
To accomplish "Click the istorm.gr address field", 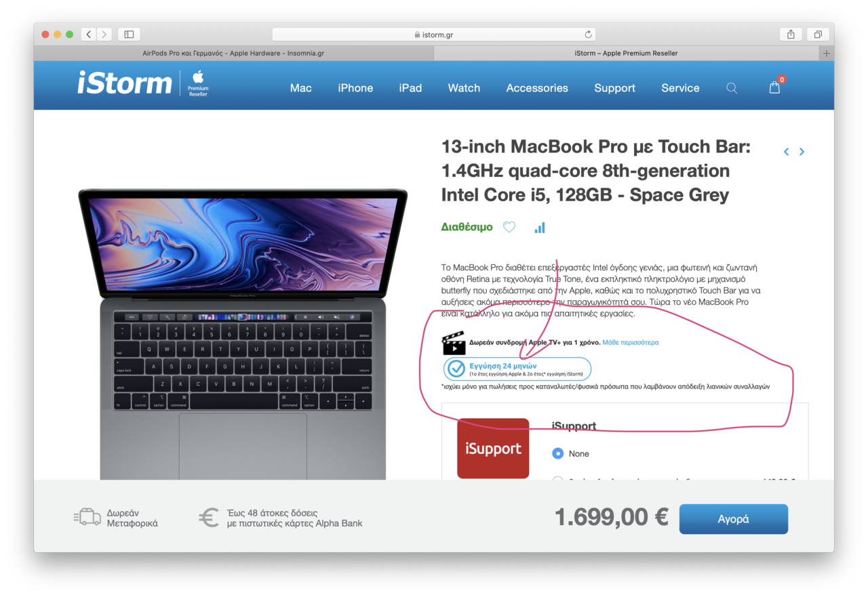I will coord(434,34).
